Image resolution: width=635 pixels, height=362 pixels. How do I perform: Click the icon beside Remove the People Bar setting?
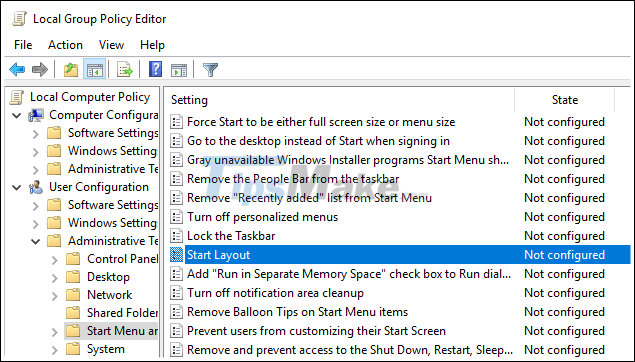[177, 179]
